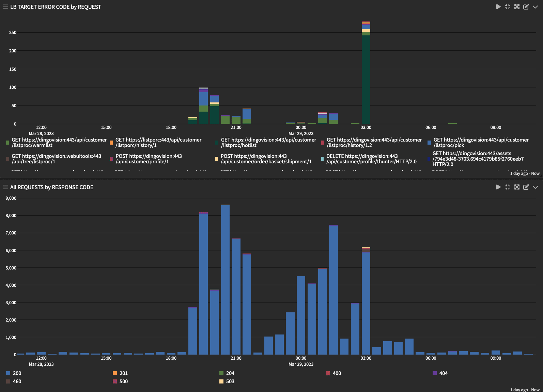543x392 pixels.
Task: Click the orange swatch beside legend 201
Action: click(115, 373)
